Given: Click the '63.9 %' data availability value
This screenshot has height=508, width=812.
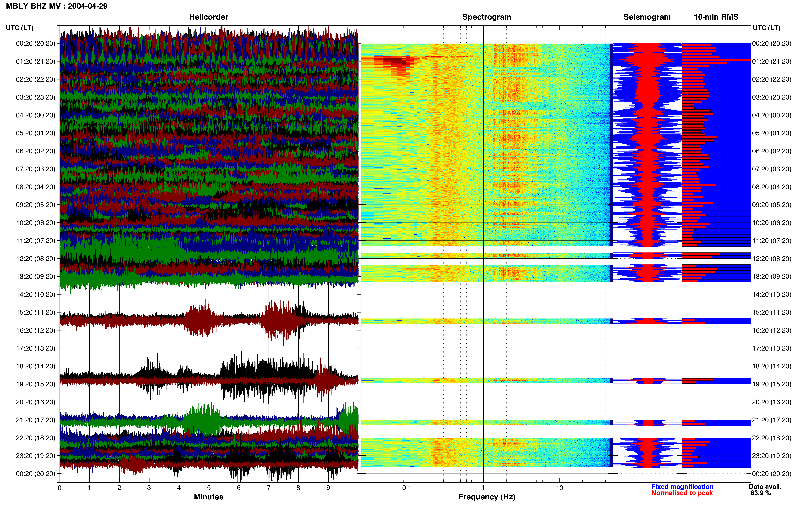Looking at the screenshot, I should coord(761,493).
